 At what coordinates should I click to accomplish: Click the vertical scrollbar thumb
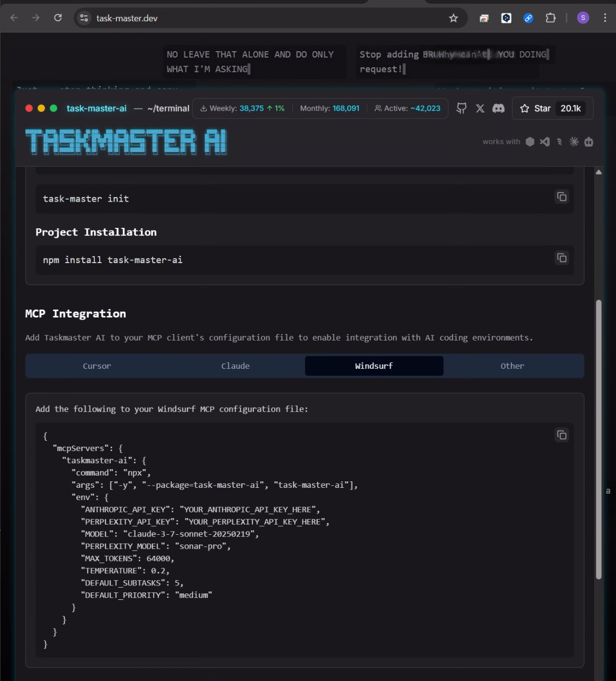click(598, 439)
